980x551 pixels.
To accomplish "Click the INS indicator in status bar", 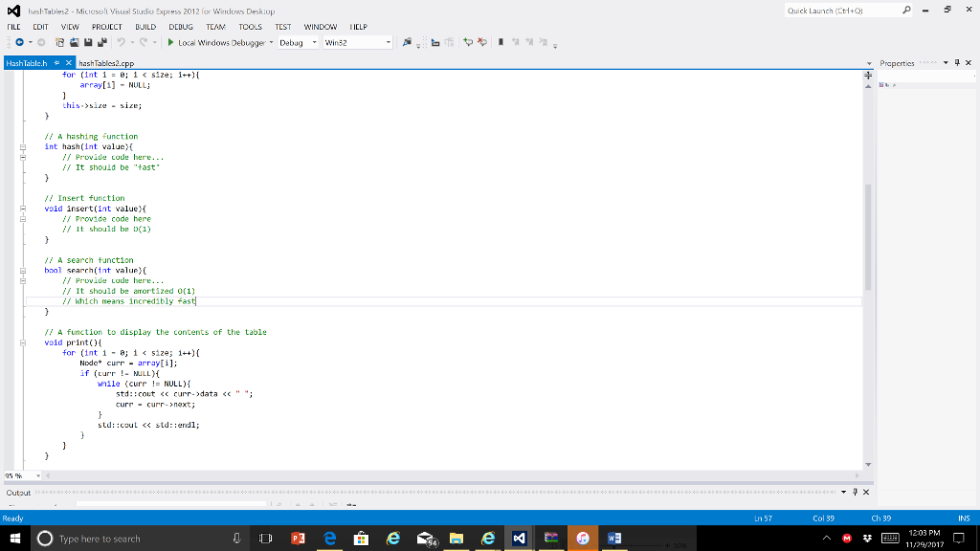I will (964, 518).
